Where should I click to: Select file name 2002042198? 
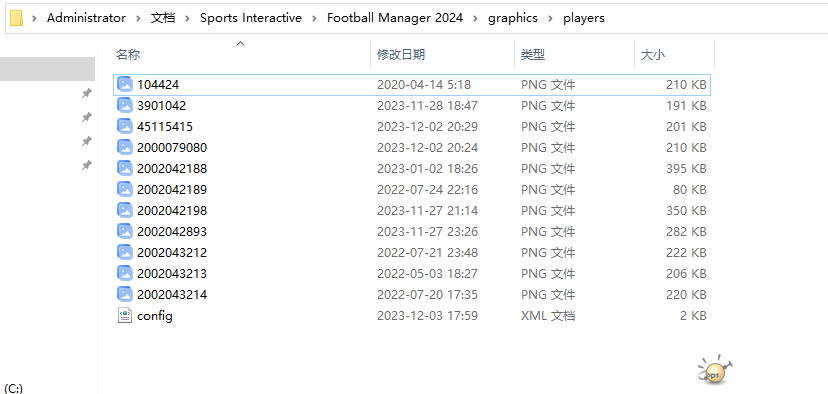coord(172,211)
